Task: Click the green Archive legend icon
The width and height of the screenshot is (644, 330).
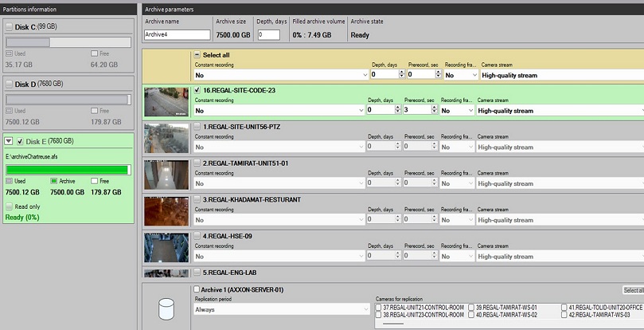Action: point(53,181)
